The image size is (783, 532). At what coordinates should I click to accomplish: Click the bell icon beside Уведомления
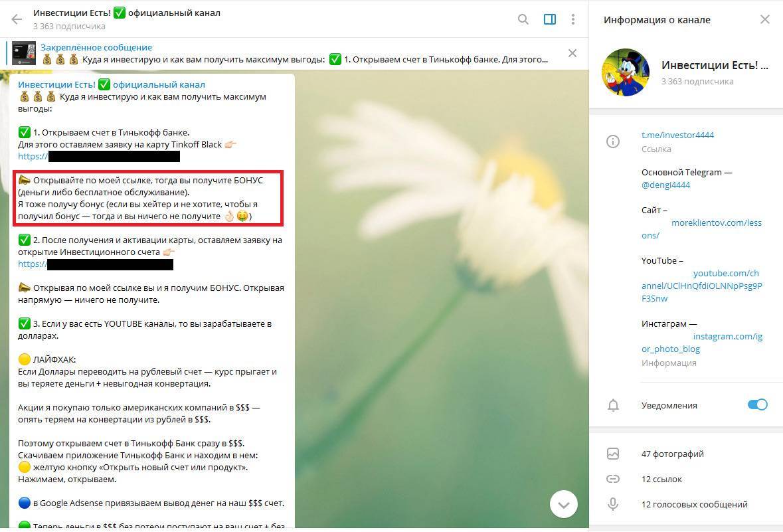click(613, 405)
